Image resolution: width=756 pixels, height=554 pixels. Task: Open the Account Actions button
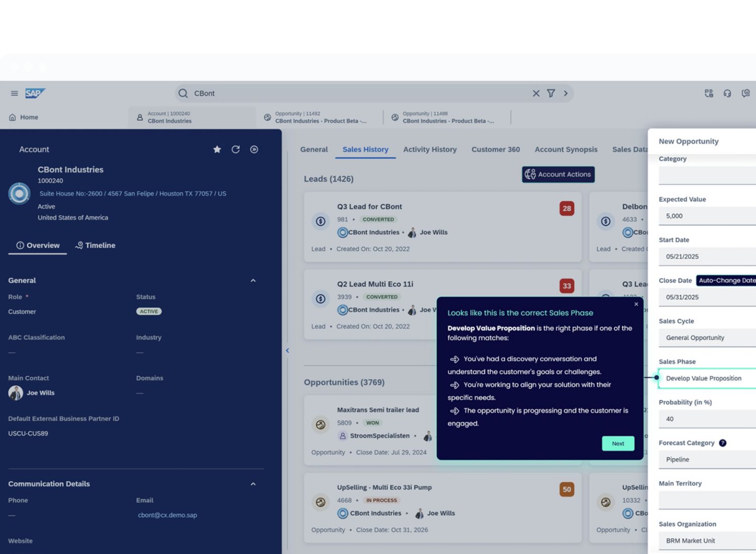point(558,174)
